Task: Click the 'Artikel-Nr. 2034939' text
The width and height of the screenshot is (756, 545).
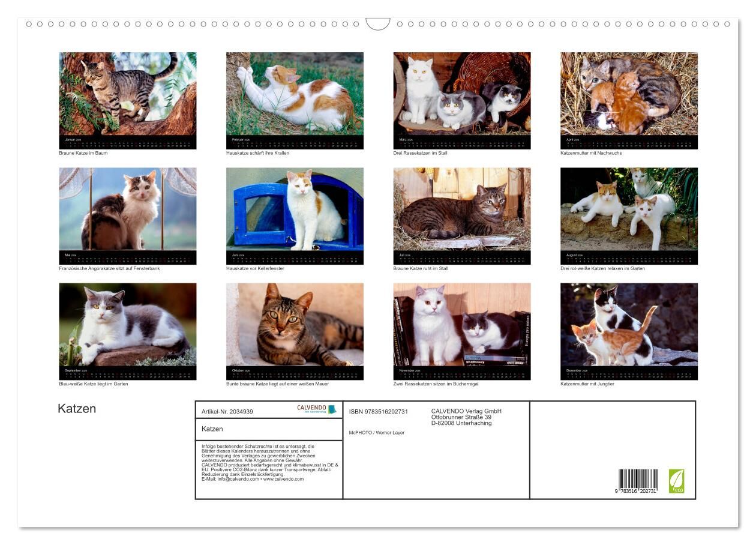Action: pyautogui.click(x=227, y=412)
